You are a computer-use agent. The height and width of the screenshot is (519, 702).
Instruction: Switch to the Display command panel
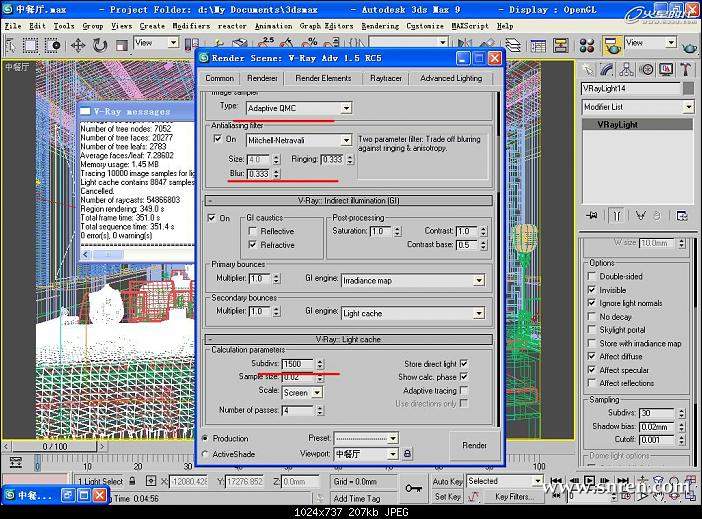(x=666, y=69)
